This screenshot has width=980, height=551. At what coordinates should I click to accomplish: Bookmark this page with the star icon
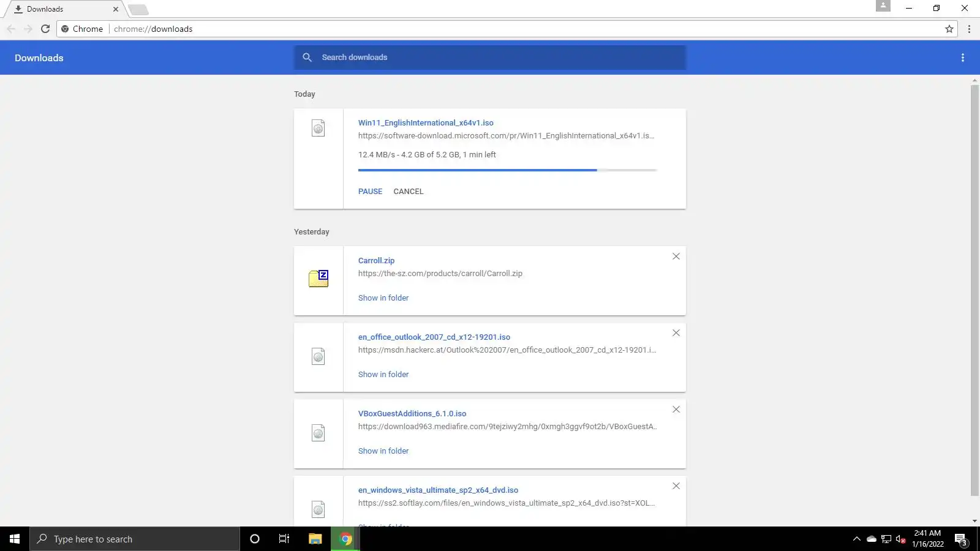click(949, 29)
